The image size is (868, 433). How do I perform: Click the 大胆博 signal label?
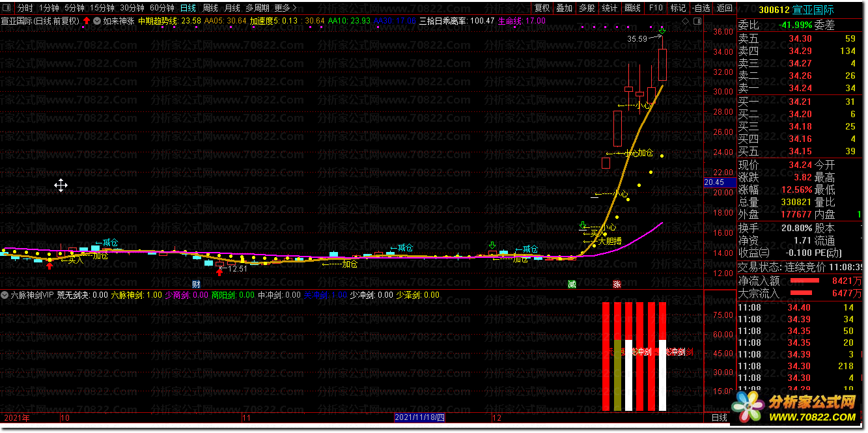pyautogui.click(x=609, y=241)
